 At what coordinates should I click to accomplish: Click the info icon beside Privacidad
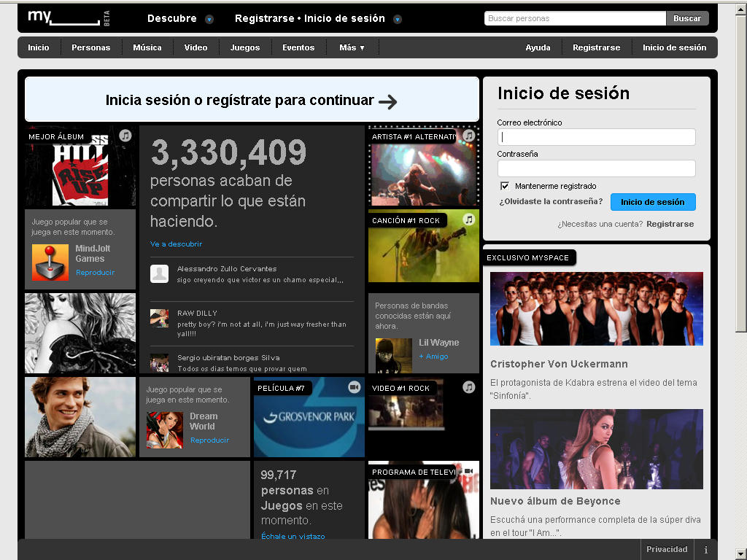pos(705,549)
